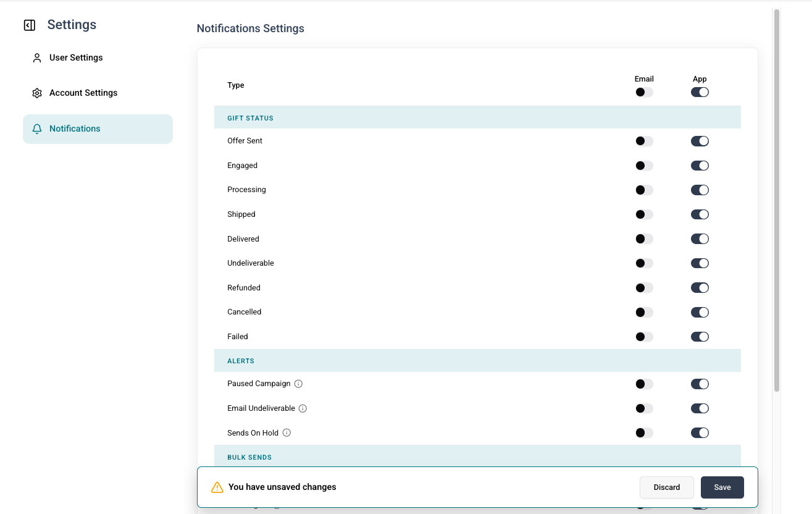Click the User Settings person icon
812x514 pixels.
37,58
